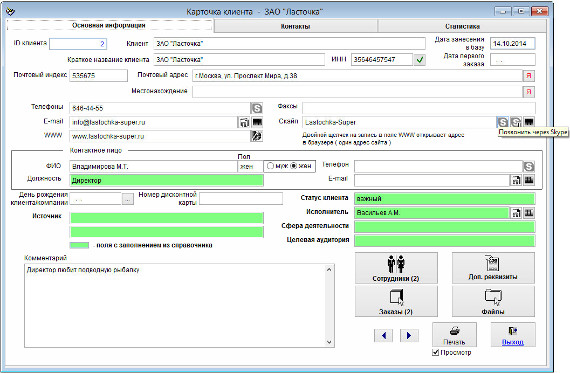Click the ФИО contact name field

[x=153, y=167]
